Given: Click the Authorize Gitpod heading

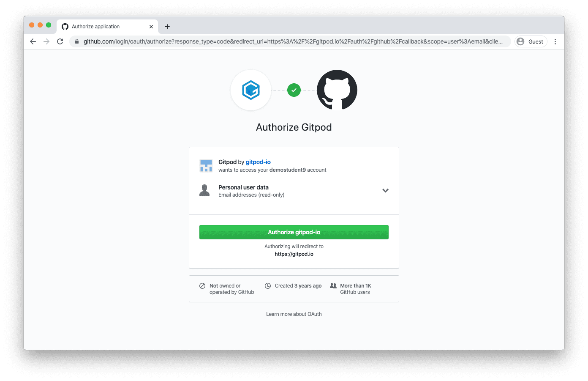Looking at the screenshot, I should tap(294, 127).
